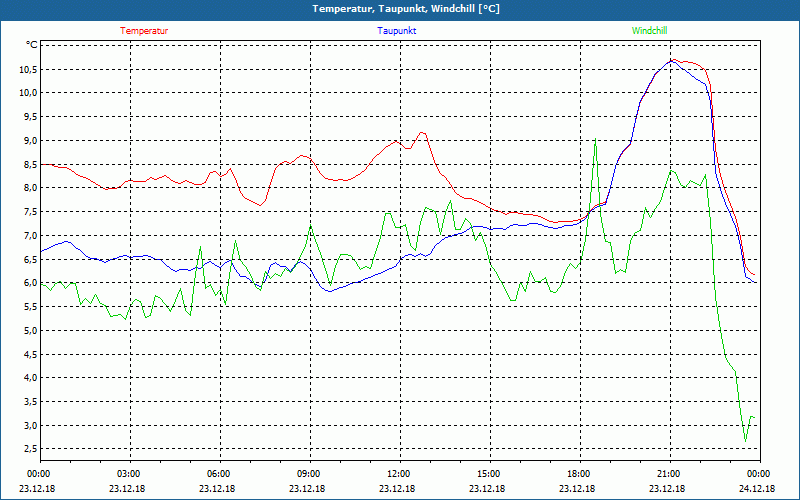Click the '8,0' y-axis value
Screen dimensions: 800x500
31,188
